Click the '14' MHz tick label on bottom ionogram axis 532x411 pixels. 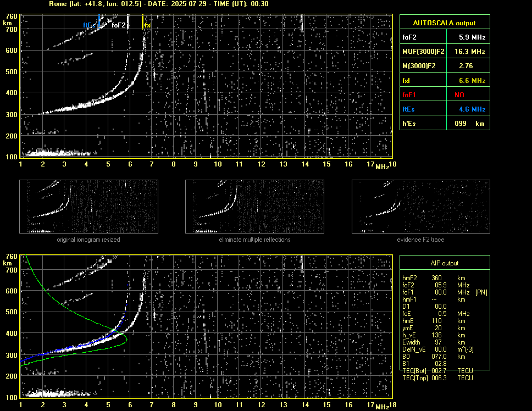[305, 404]
